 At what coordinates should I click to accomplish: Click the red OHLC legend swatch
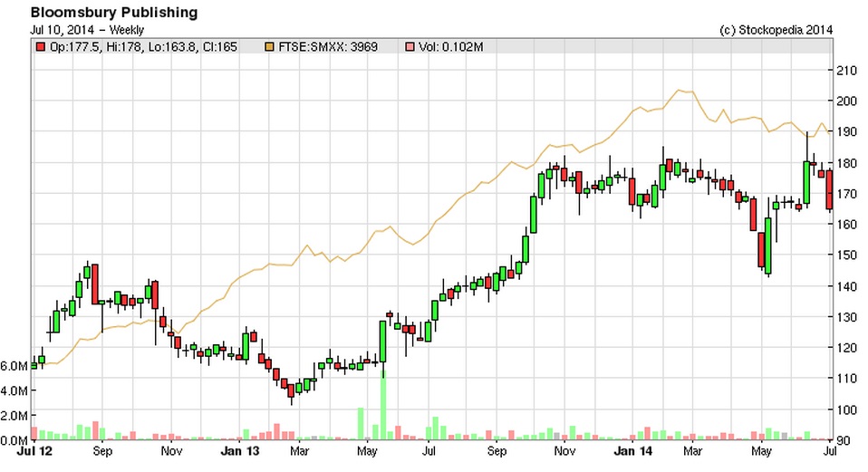click(40, 48)
